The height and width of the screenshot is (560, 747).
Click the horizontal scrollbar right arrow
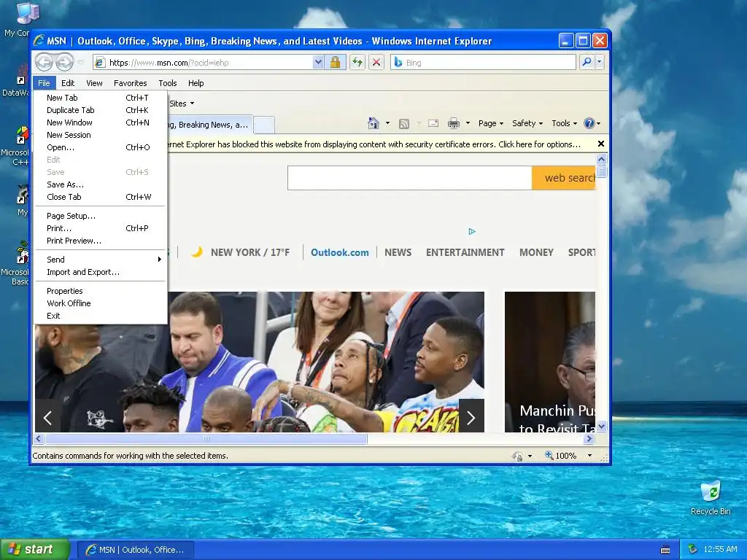tap(589, 438)
